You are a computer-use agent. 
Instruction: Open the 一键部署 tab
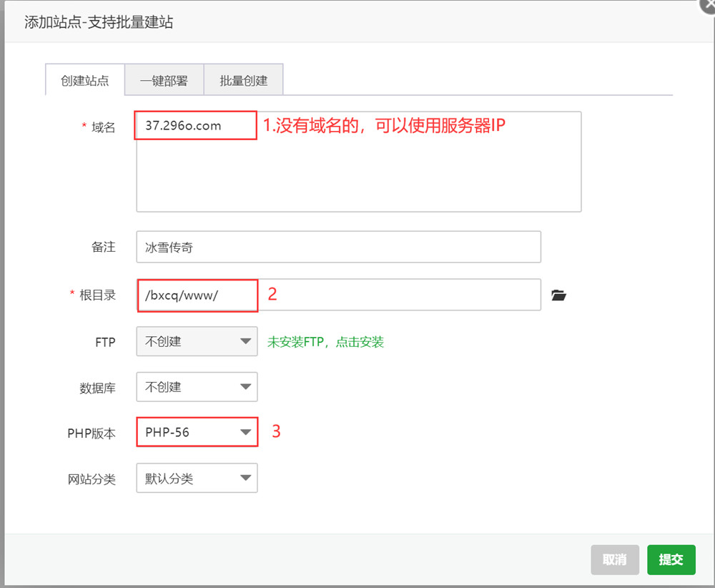[164, 80]
